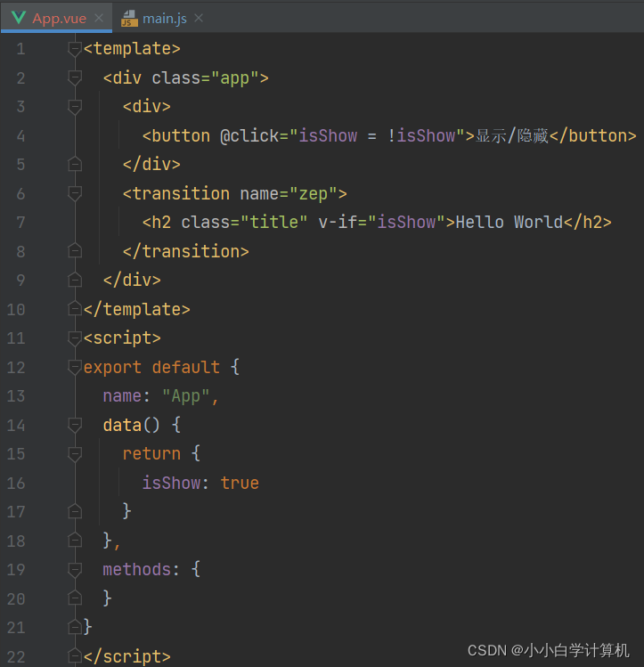Collapse the transition fold on line 6

(x=75, y=193)
